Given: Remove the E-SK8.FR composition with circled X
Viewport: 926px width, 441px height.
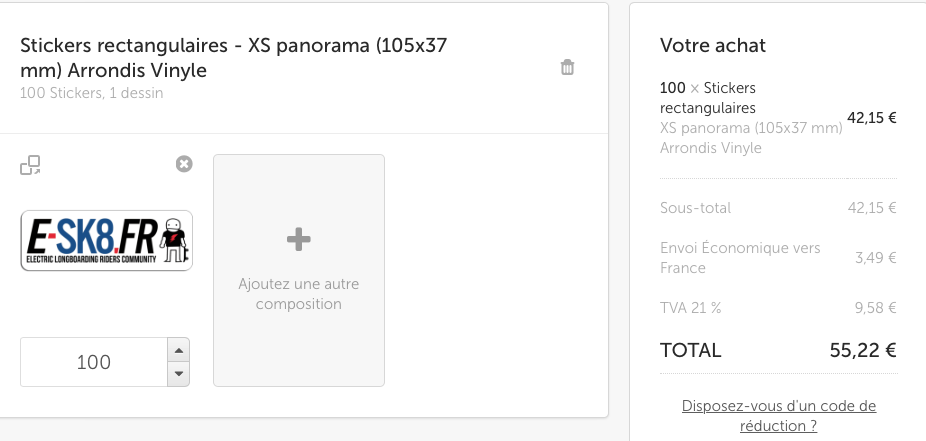Looking at the screenshot, I should click(184, 164).
